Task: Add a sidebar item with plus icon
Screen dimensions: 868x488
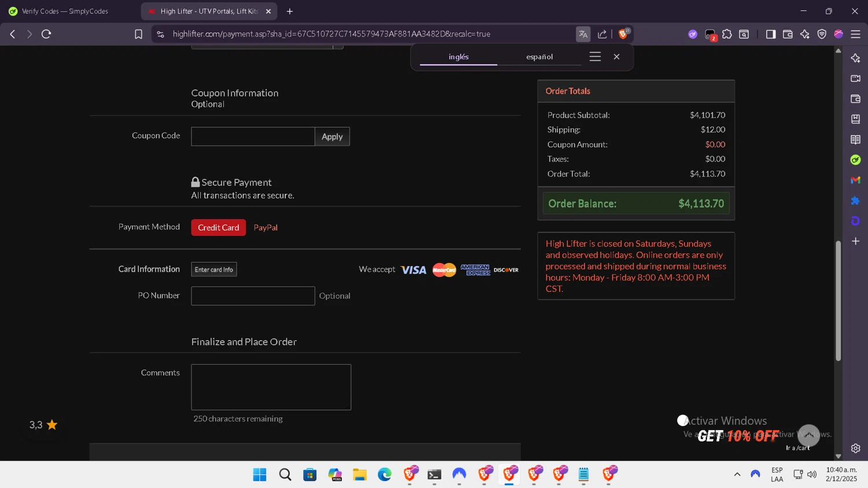Action: coord(855,241)
